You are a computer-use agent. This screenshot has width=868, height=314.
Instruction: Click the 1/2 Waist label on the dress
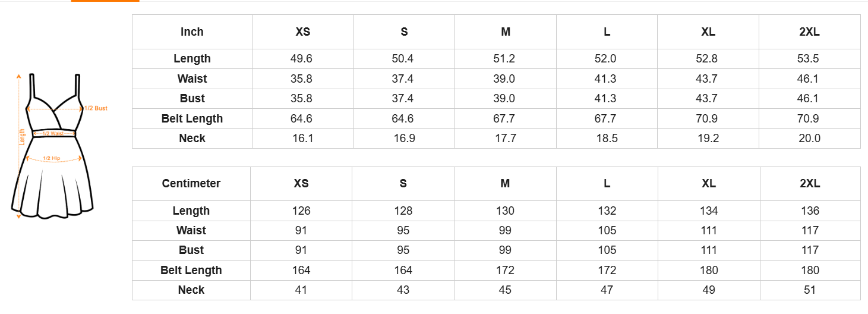point(53,134)
